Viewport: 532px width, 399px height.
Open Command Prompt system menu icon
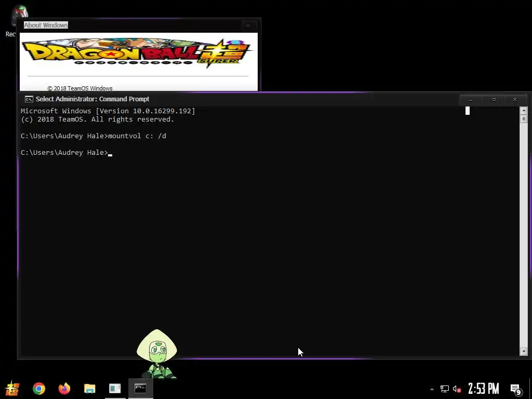29,99
